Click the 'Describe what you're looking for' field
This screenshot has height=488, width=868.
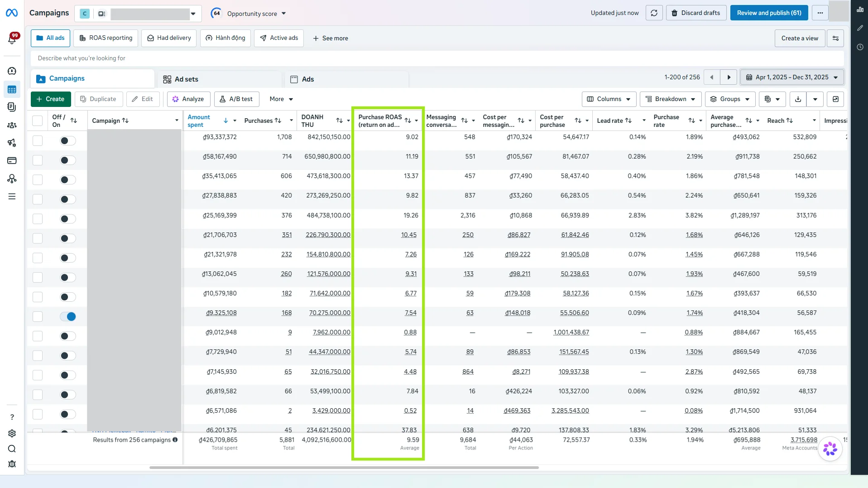coord(437,58)
